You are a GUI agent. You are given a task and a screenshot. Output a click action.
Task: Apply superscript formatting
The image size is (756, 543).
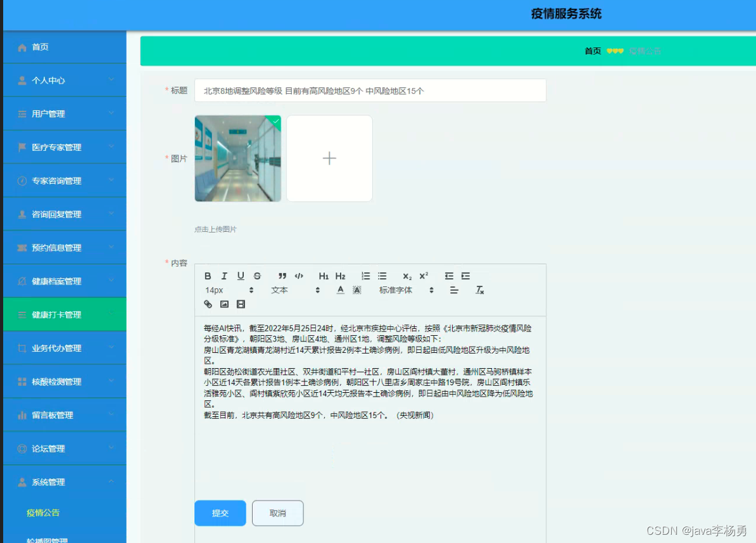(x=424, y=276)
